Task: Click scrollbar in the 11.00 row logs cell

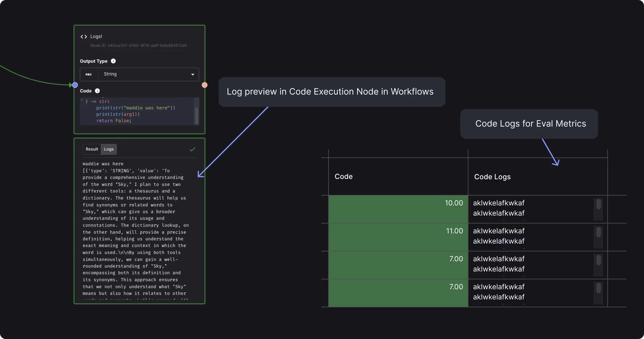Action: [598, 232]
